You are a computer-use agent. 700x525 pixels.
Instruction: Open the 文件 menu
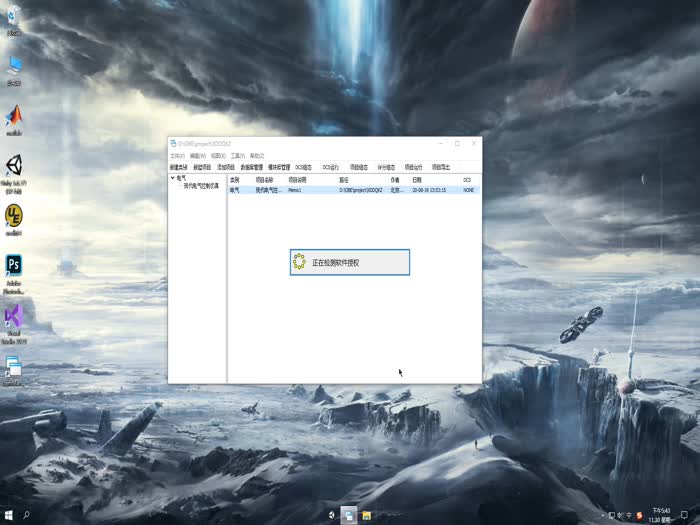(x=176, y=156)
